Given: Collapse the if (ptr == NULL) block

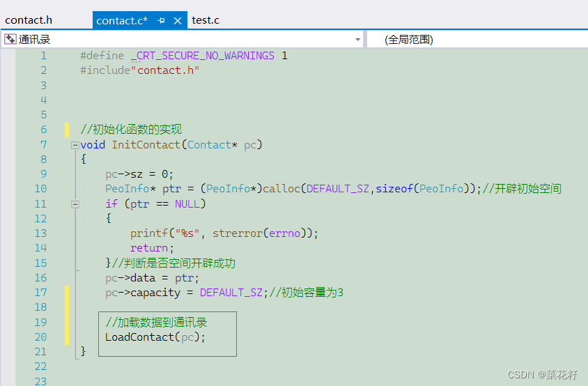Looking at the screenshot, I should point(75,204).
